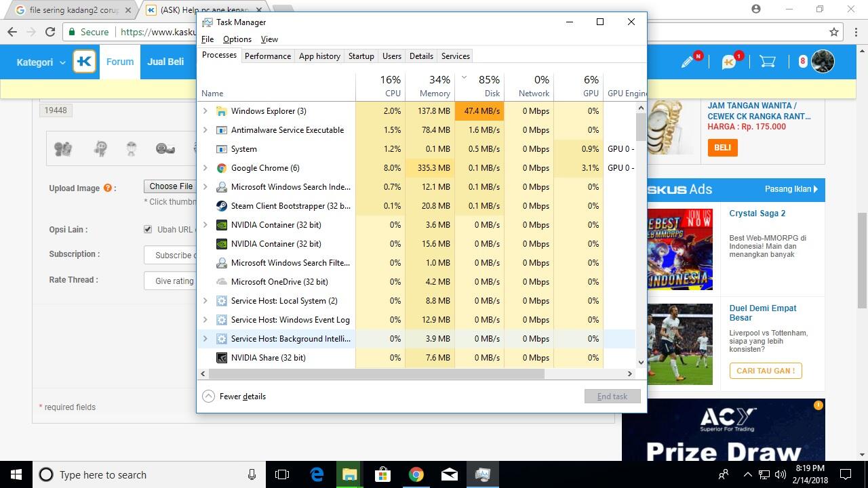This screenshot has width=868, height=488.
Task: Open the Options menu in Task Manager
Action: tap(237, 39)
